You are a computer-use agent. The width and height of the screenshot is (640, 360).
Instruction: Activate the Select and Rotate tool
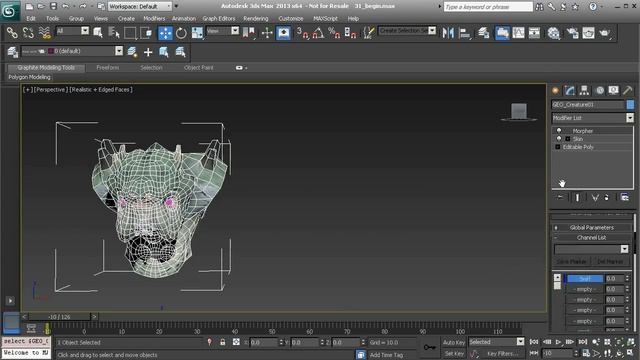[181, 33]
